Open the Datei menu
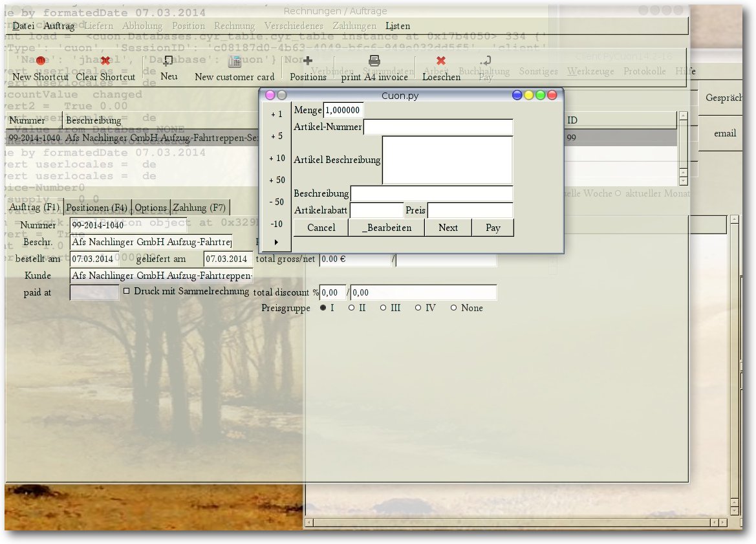Image resolution: width=756 pixels, height=544 pixels. click(x=23, y=26)
